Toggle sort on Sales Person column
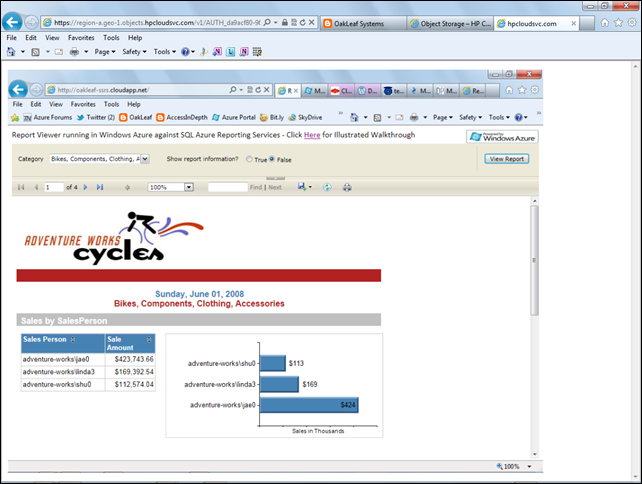The height and width of the screenshot is (484, 642). [x=74, y=341]
